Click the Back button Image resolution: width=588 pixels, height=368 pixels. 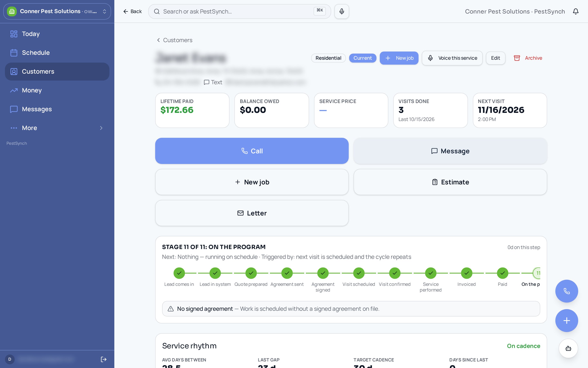[x=133, y=11]
